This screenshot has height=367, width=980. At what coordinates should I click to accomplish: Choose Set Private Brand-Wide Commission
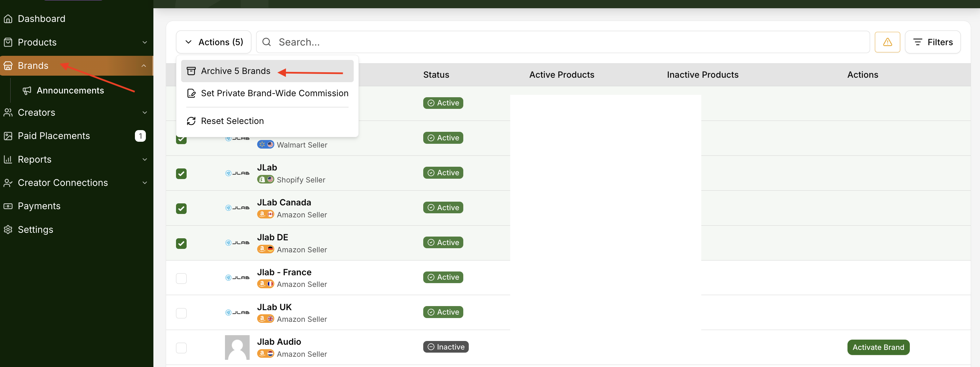[x=267, y=93]
